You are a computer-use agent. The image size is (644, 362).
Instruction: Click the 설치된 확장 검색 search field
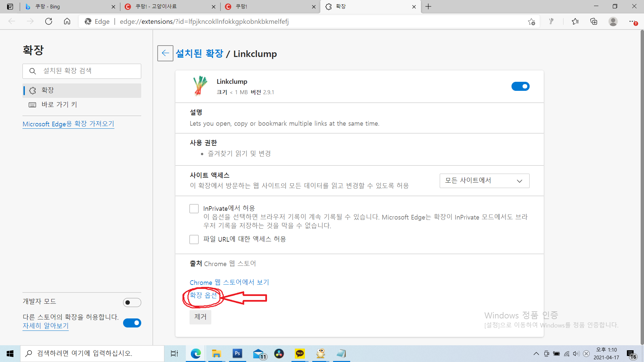coord(82,71)
